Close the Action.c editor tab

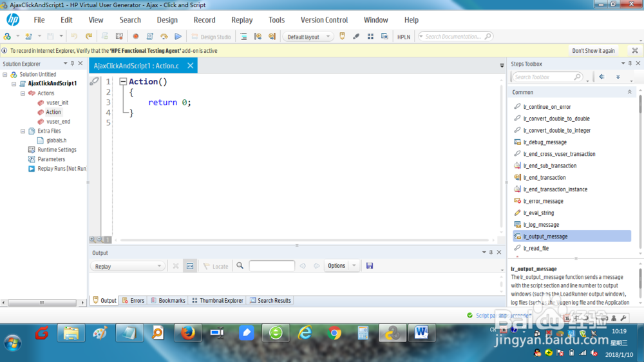[x=190, y=66]
